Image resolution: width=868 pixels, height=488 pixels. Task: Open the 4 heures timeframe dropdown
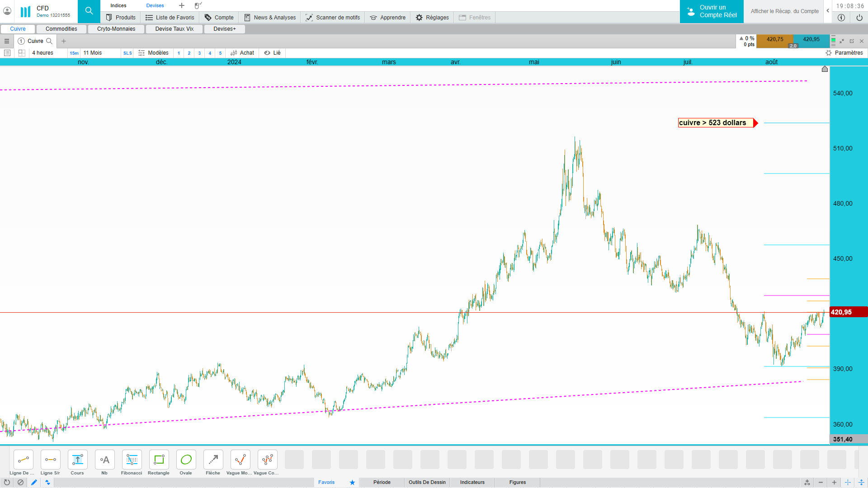tap(43, 53)
